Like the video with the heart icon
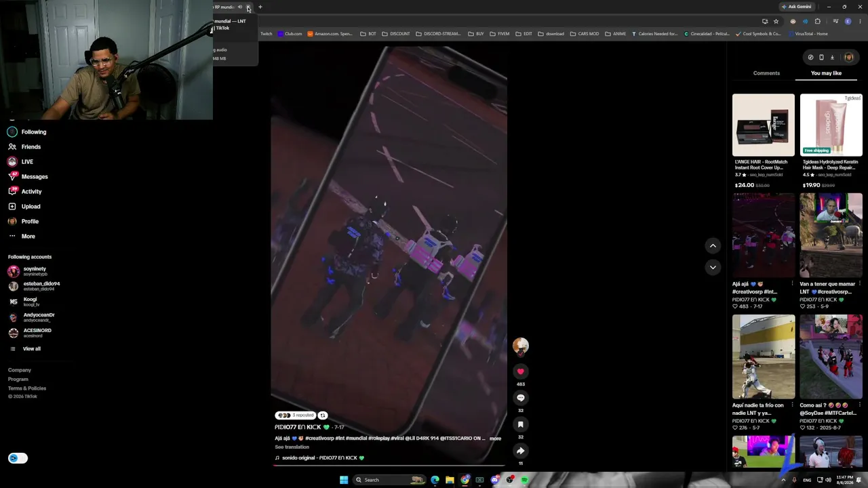The width and height of the screenshot is (868, 488). (x=521, y=371)
